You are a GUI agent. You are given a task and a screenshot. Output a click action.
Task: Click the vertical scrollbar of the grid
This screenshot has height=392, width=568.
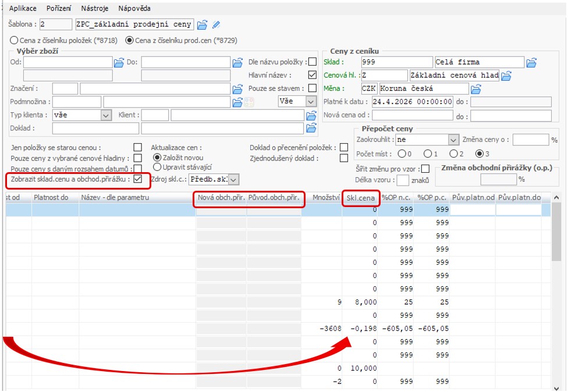coord(556,291)
